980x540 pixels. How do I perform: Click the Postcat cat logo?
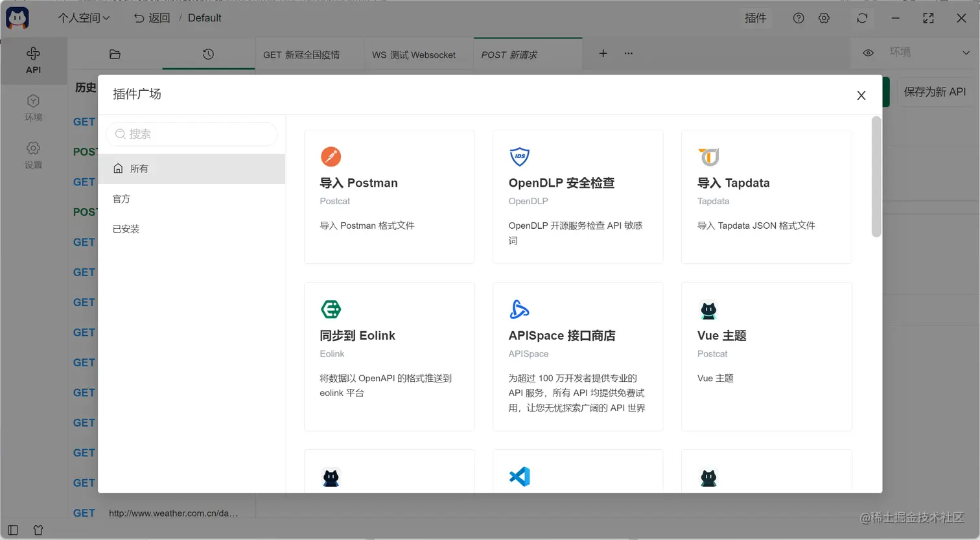click(17, 18)
